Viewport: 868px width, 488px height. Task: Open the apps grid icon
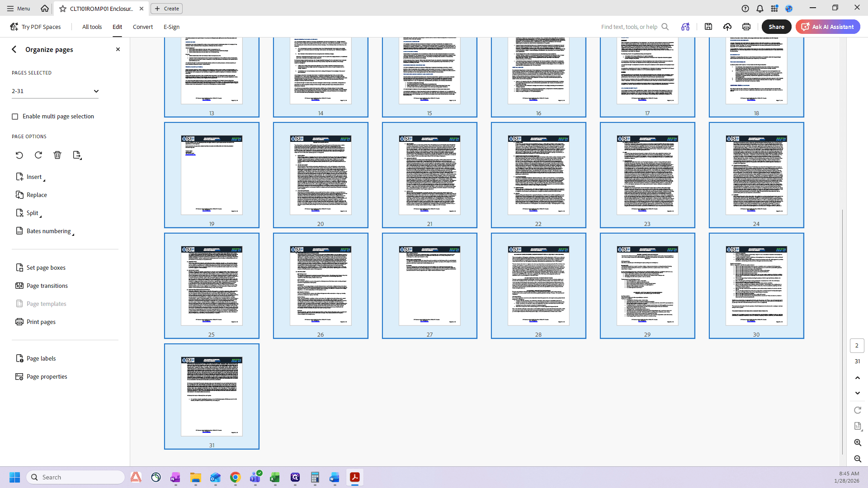(x=774, y=9)
